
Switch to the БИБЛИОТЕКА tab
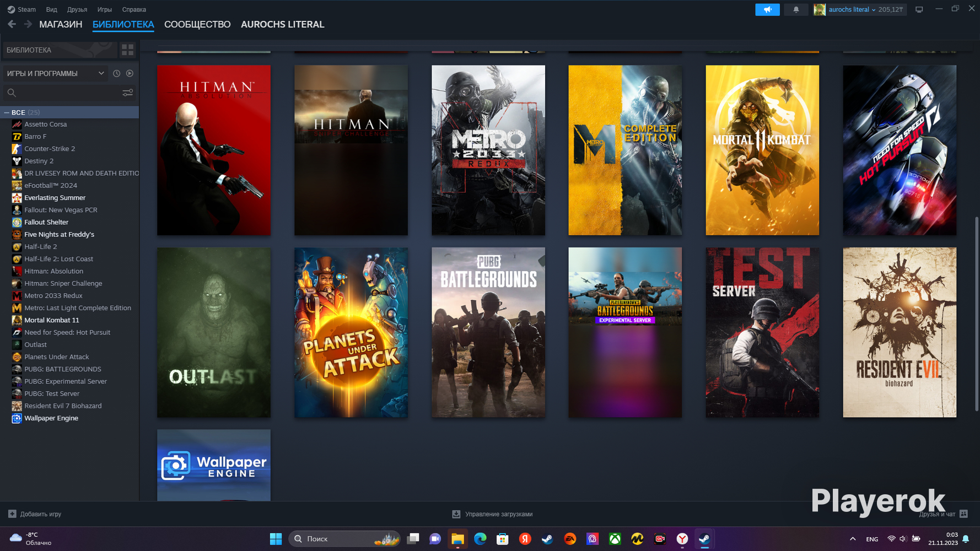point(123,24)
